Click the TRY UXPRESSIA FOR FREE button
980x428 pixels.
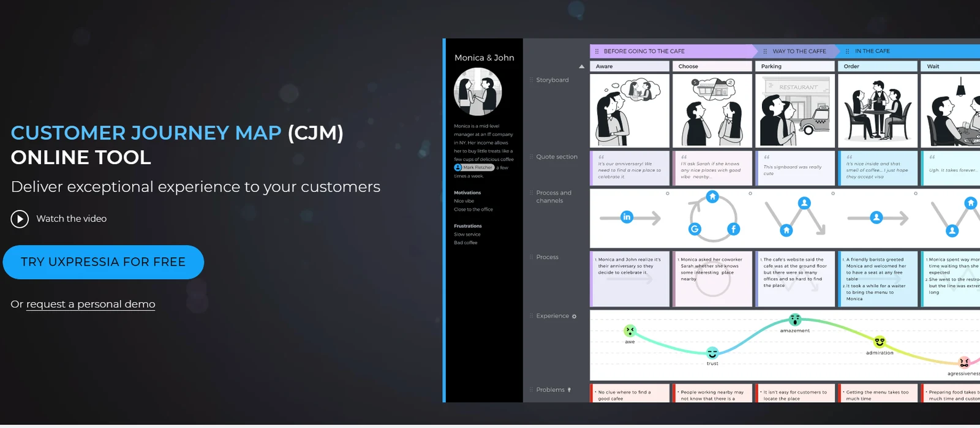[103, 262]
